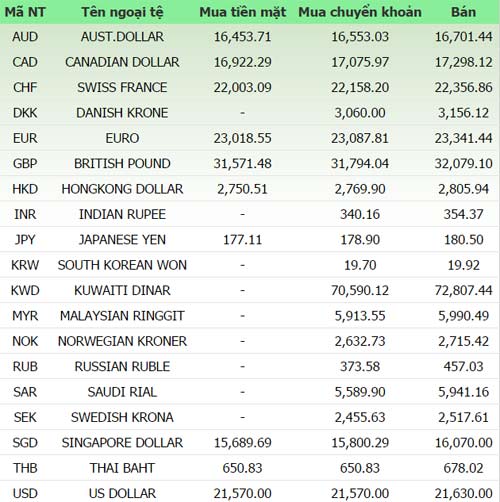Image resolution: width=500 pixels, height=502 pixels.
Task: Click the Mã NT column header
Action: (x=25, y=12)
